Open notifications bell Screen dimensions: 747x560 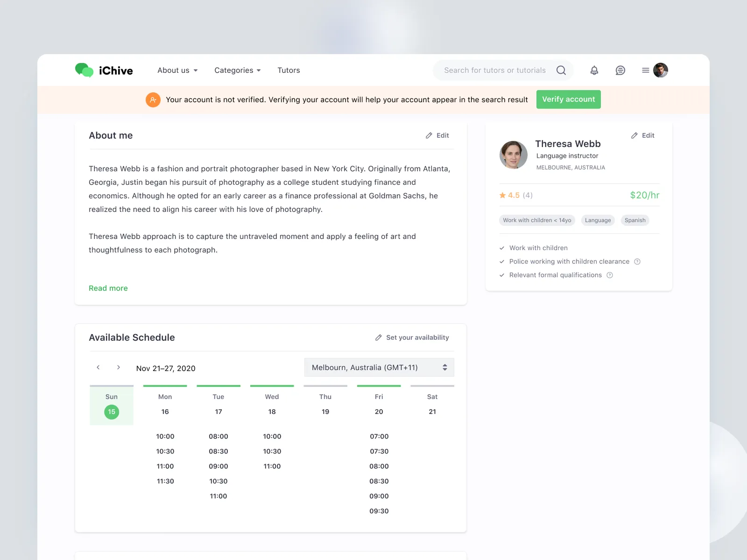click(594, 70)
